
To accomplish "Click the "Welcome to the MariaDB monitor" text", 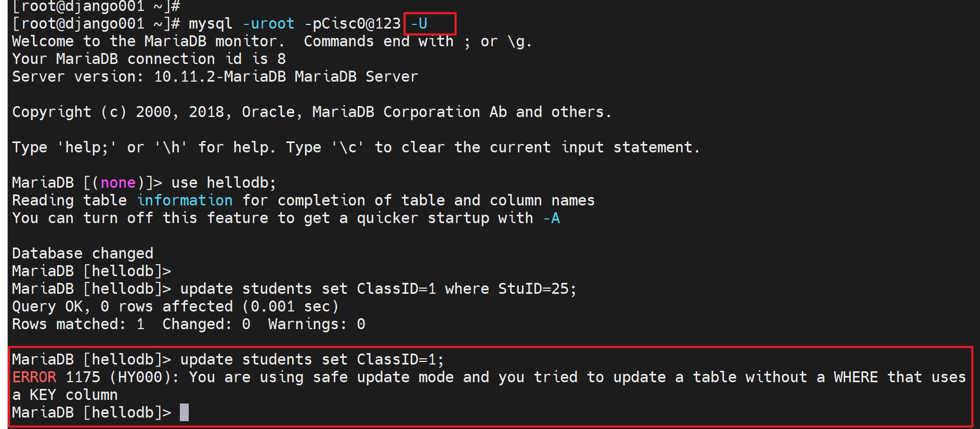I will point(148,41).
